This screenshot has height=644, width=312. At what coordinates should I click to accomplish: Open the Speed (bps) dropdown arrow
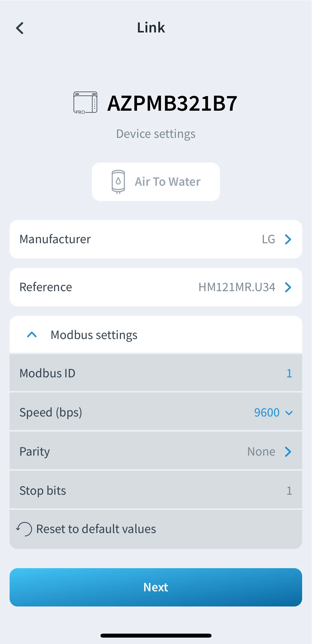[289, 413]
